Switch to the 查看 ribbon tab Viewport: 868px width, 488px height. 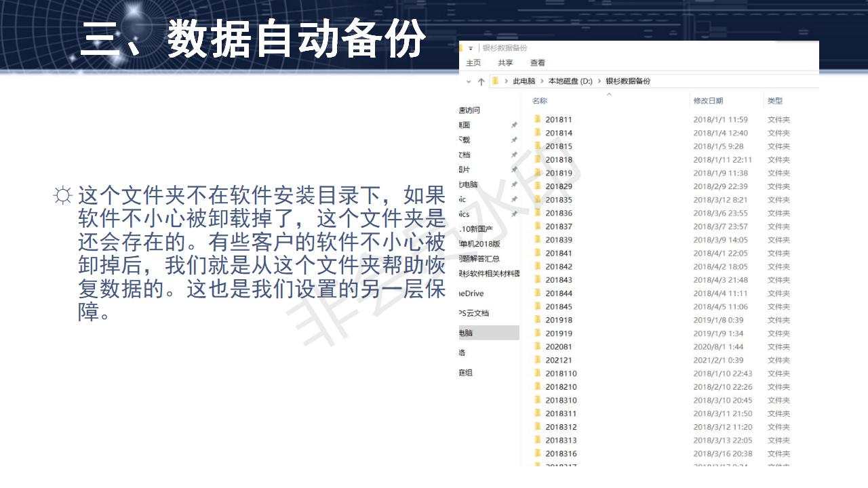537,62
